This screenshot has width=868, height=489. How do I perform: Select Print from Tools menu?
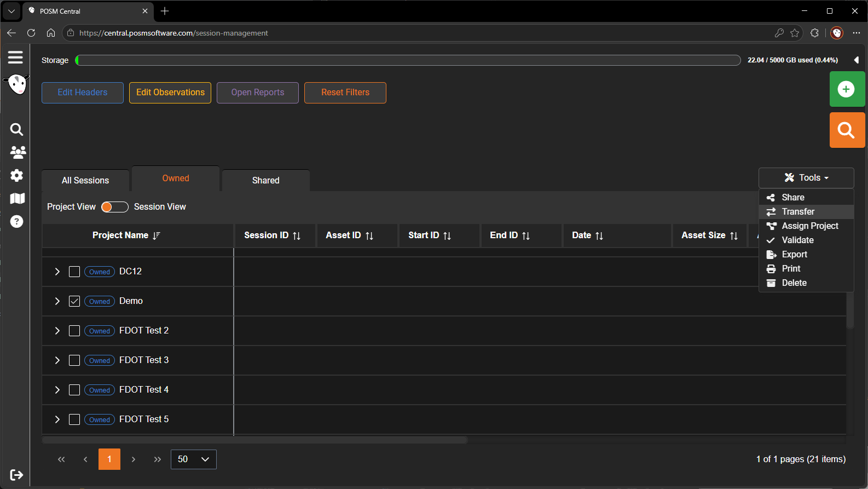(806, 268)
